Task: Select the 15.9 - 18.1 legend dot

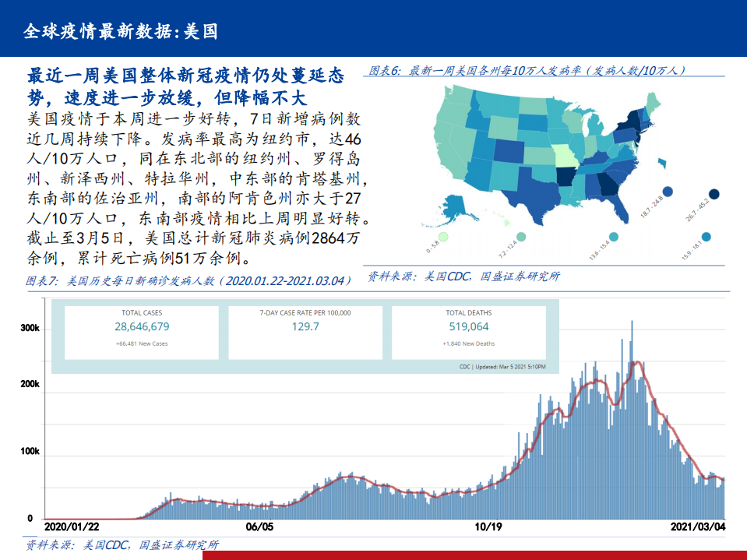Action: (x=706, y=237)
